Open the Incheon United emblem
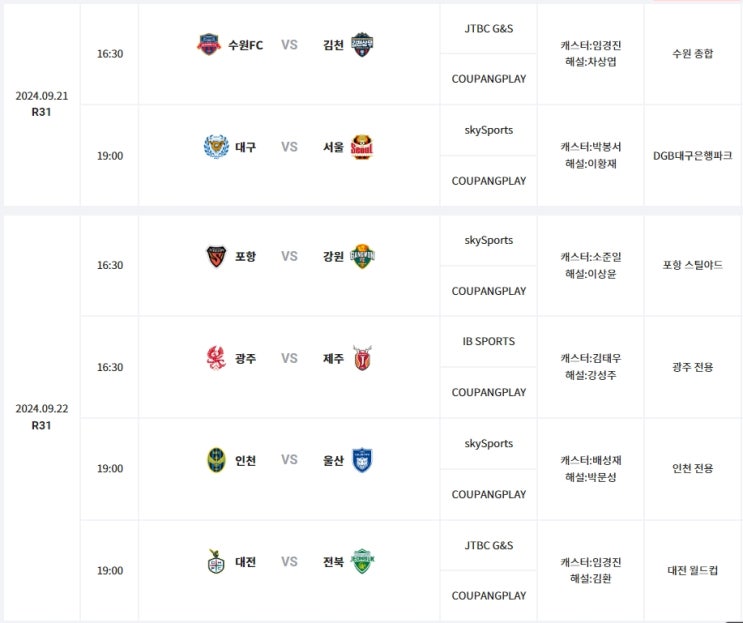 216,460
